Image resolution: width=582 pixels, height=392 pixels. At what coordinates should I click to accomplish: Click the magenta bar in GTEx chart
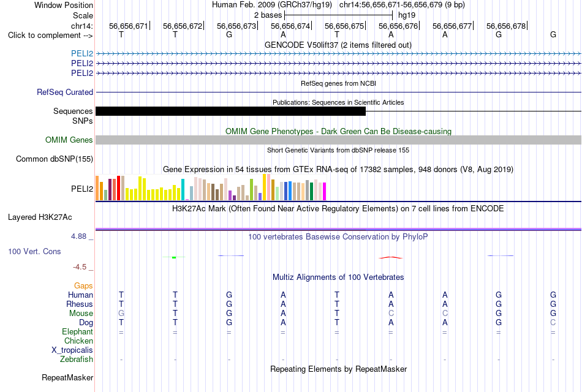coord(325,192)
